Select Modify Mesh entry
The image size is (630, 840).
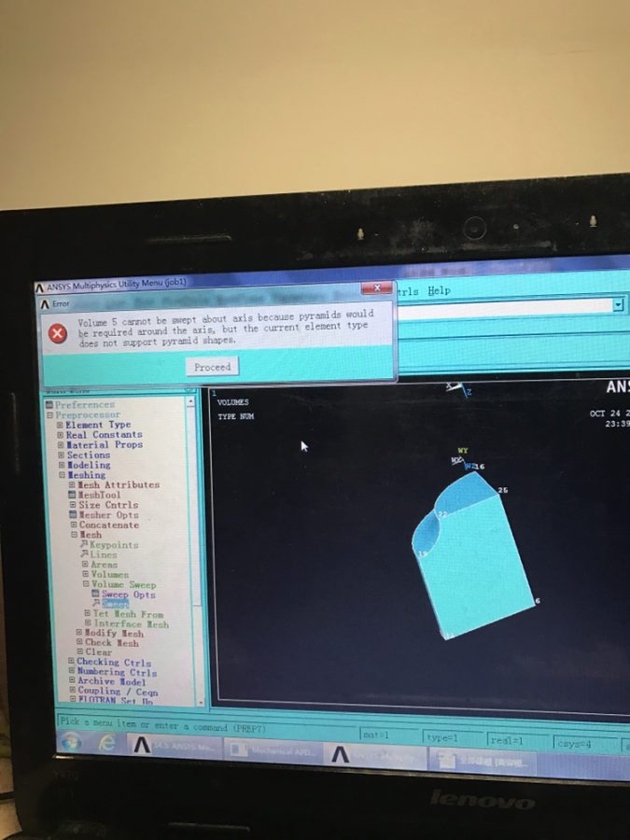(114, 634)
